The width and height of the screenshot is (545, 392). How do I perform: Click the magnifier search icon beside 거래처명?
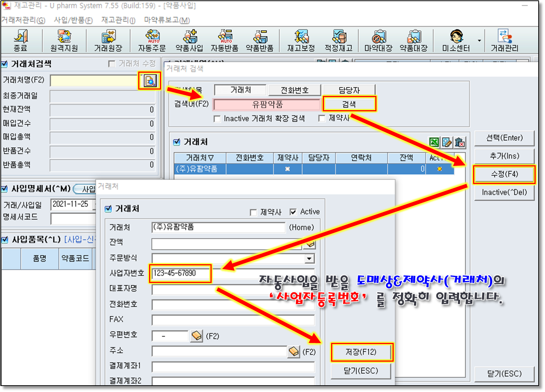pyautogui.click(x=150, y=81)
